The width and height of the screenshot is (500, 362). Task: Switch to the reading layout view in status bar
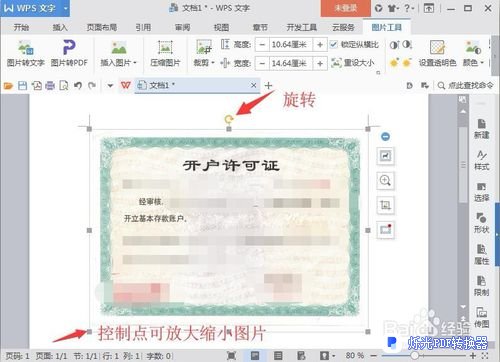[x=301, y=356]
